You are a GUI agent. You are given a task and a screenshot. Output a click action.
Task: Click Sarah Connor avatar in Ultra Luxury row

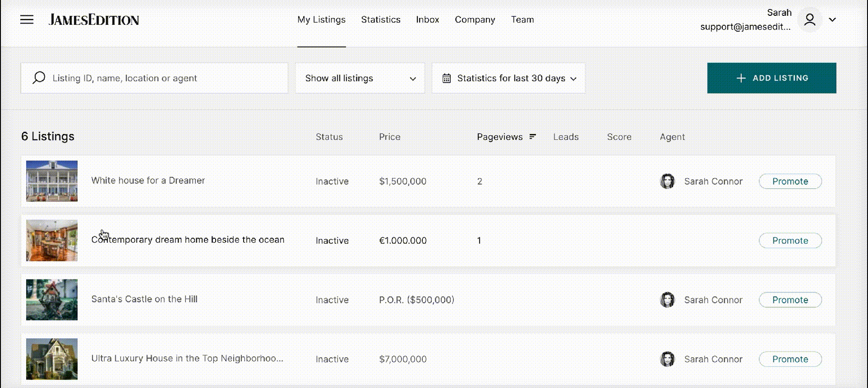coord(667,359)
